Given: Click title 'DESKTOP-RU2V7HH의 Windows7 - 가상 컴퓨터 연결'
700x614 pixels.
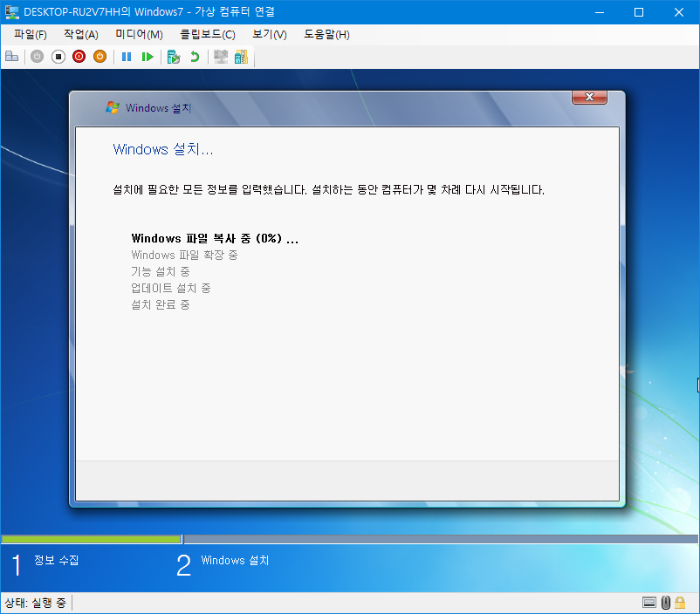Looking at the screenshot, I should pos(149,12).
